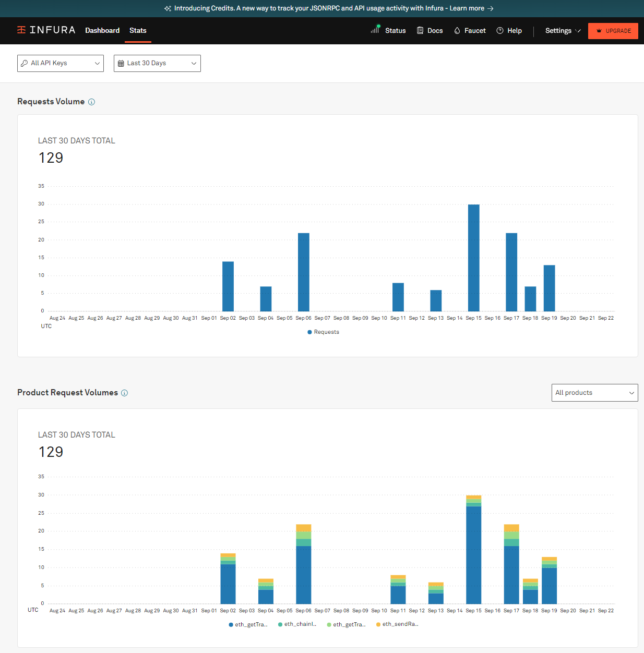Click the Product Request Volumes info icon
The image size is (644, 653).
(x=124, y=393)
